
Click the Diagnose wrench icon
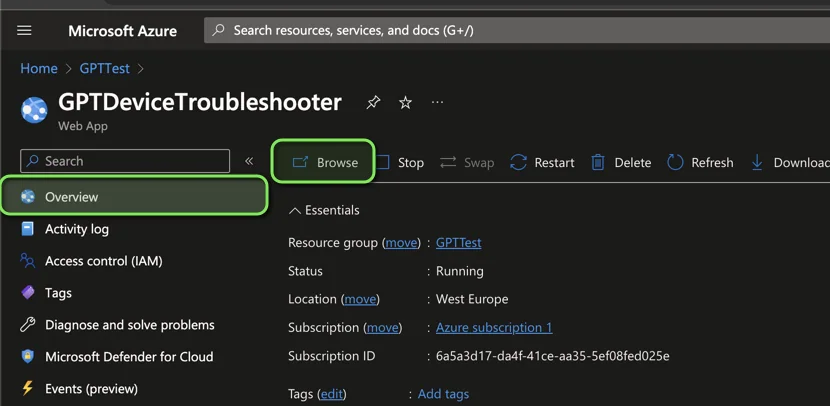[28, 324]
